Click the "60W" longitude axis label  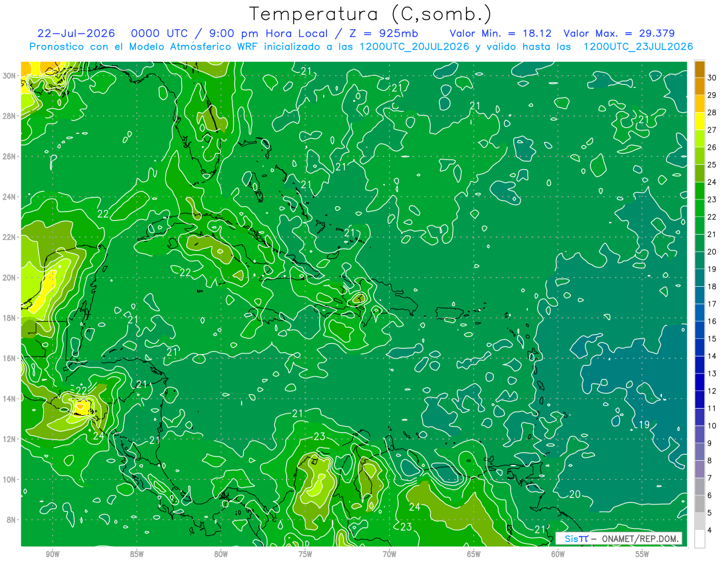pyautogui.click(x=558, y=554)
